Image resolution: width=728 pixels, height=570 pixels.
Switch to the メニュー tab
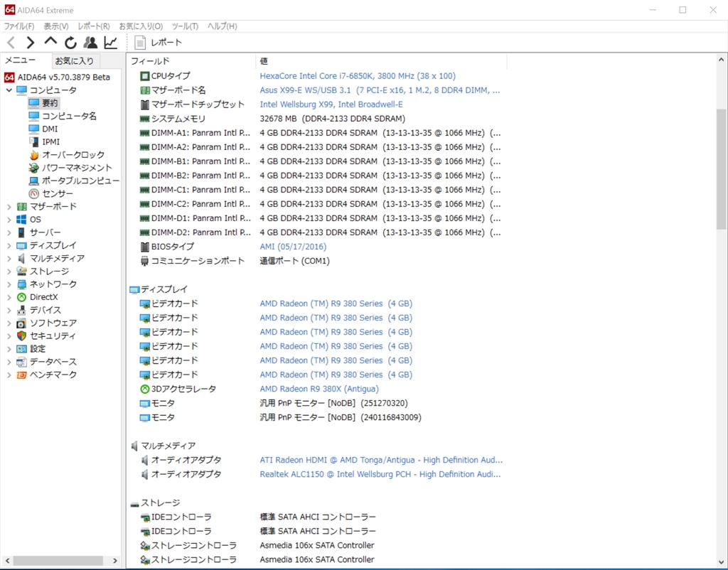pos(21,60)
